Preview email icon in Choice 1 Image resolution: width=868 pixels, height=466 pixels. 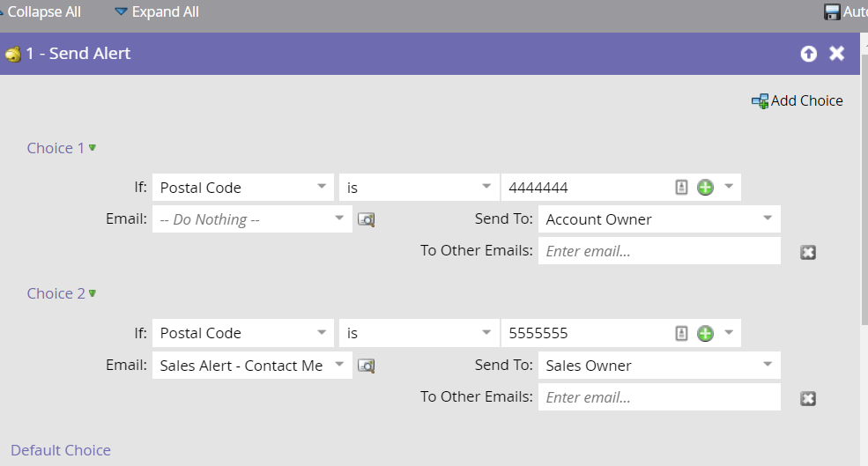tap(367, 219)
